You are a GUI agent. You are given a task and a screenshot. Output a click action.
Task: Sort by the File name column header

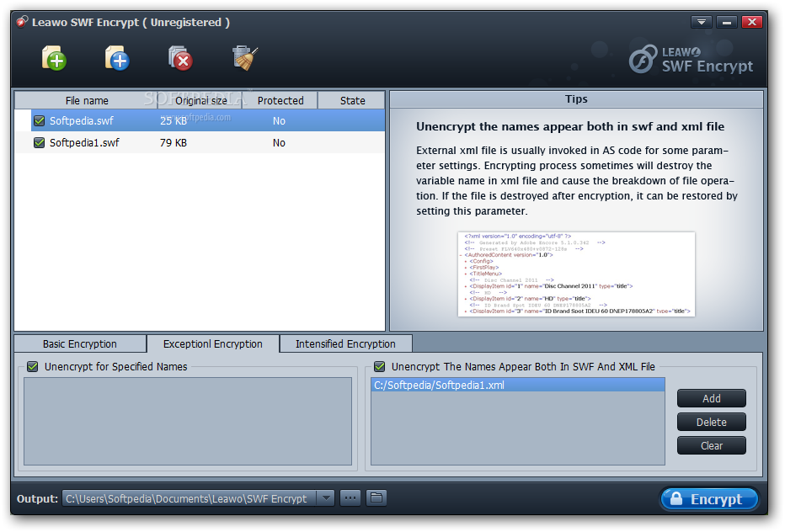tap(87, 101)
